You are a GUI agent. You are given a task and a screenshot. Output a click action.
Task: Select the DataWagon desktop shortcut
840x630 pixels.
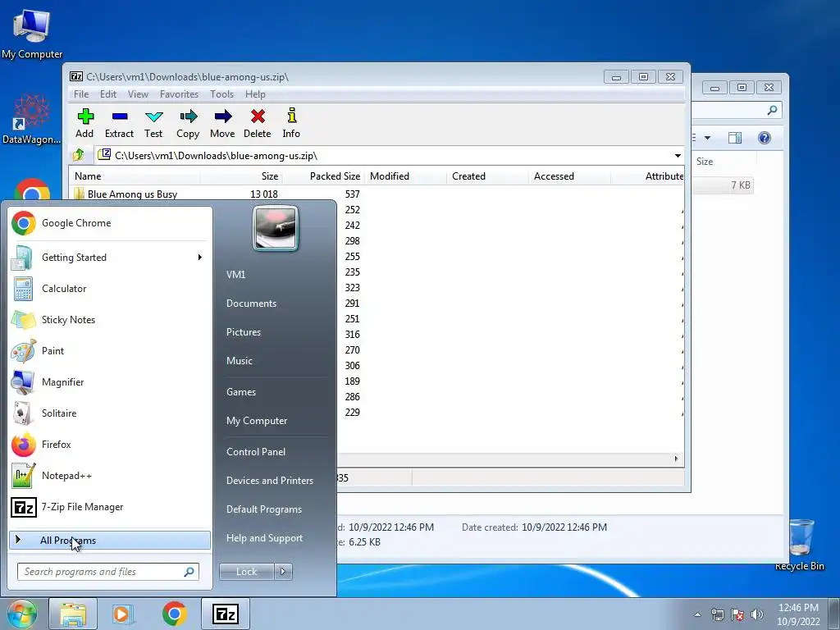[x=32, y=119]
